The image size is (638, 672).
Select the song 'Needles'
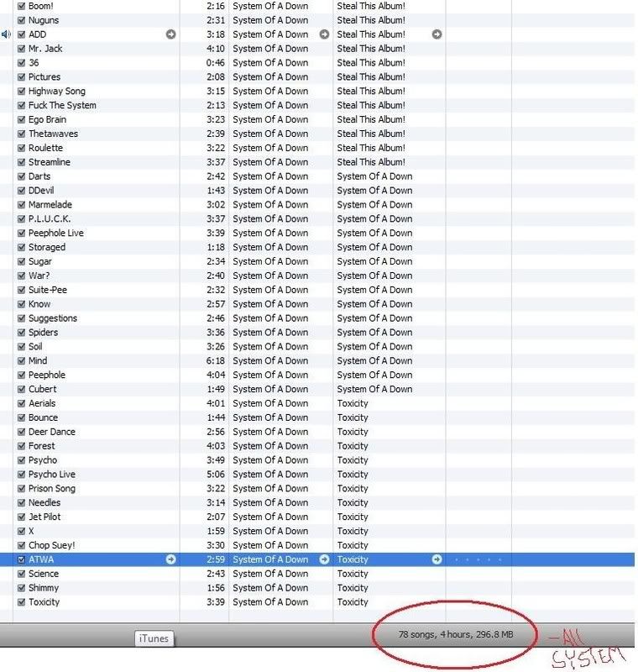point(44,502)
